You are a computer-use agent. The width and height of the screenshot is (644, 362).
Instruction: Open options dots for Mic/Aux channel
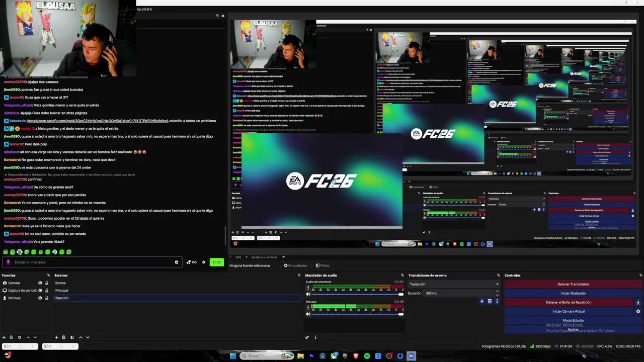[308, 308]
